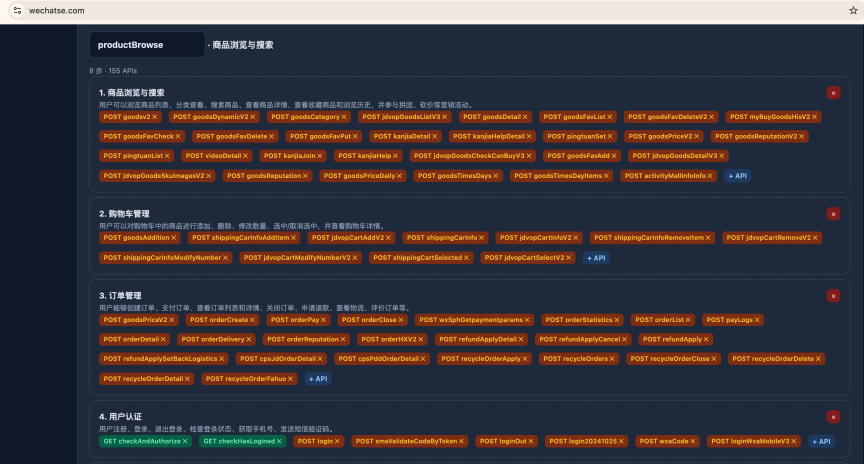
Task: Select the POST pingtuanList chip label
Action: (x=133, y=156)
